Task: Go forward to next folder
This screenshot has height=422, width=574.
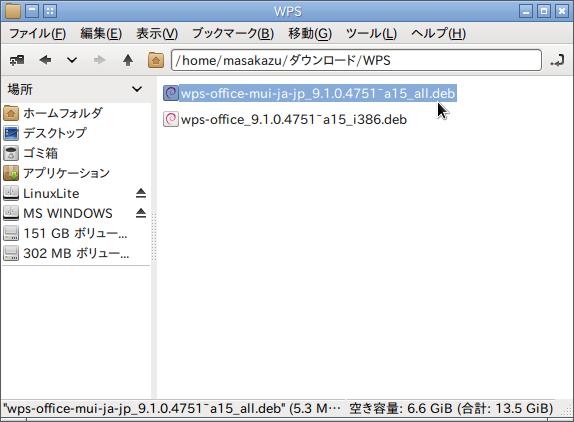Action: click(x=99, y=60)
